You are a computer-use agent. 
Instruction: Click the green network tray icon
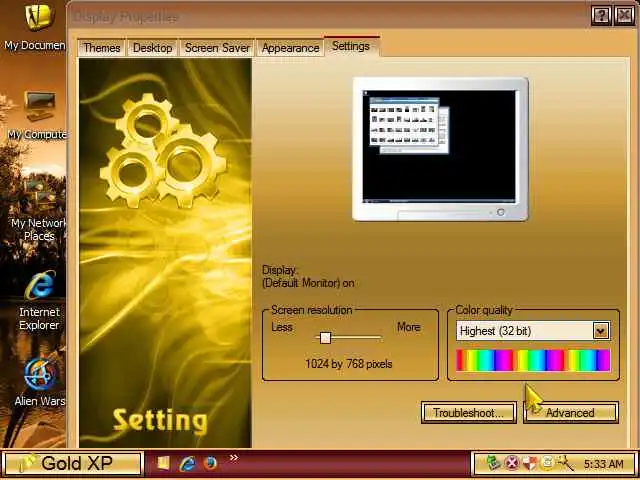point(493,463)
